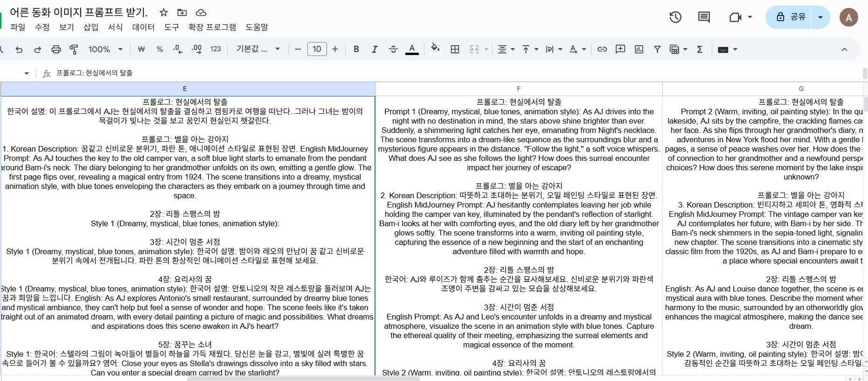Apply strikethrough formatting

(393, 49)
